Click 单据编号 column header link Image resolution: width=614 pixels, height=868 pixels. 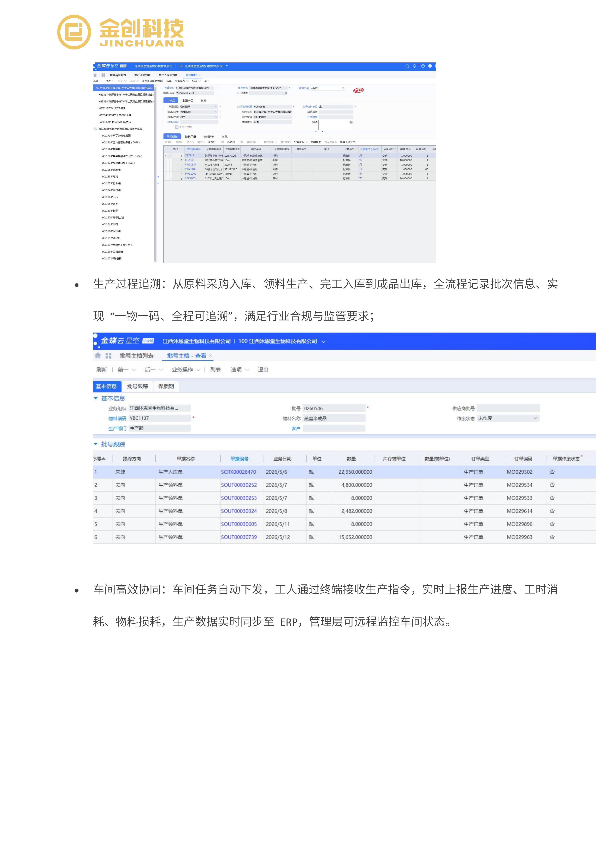(x=239, y=459)
